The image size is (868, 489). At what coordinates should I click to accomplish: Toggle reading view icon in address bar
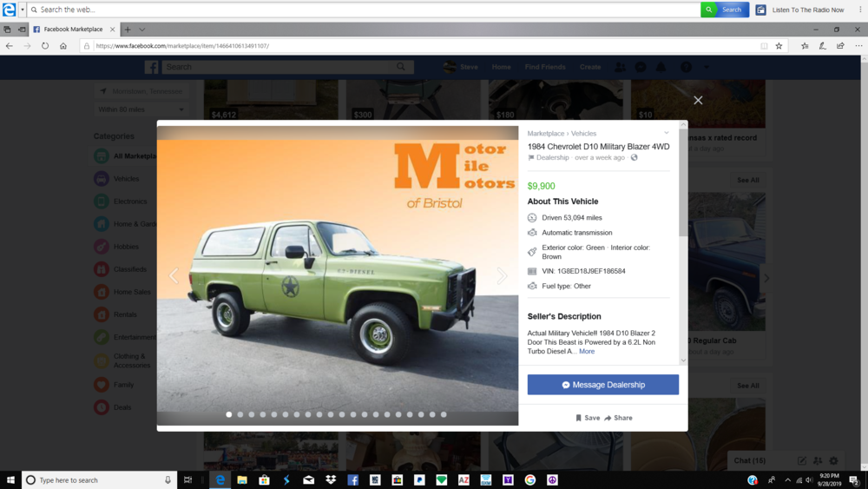coord(764,46)
